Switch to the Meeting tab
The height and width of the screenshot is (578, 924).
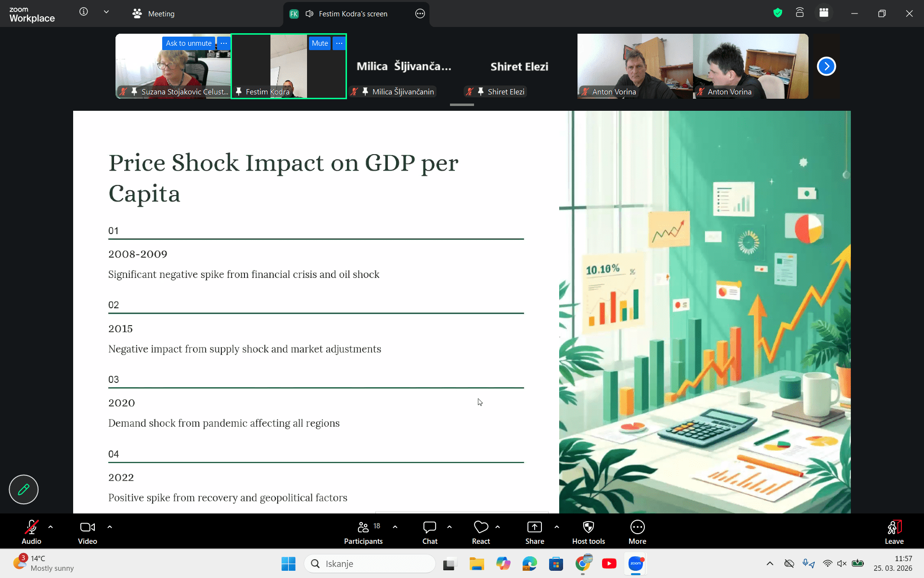pyautogui.click(x=154, y=13)
